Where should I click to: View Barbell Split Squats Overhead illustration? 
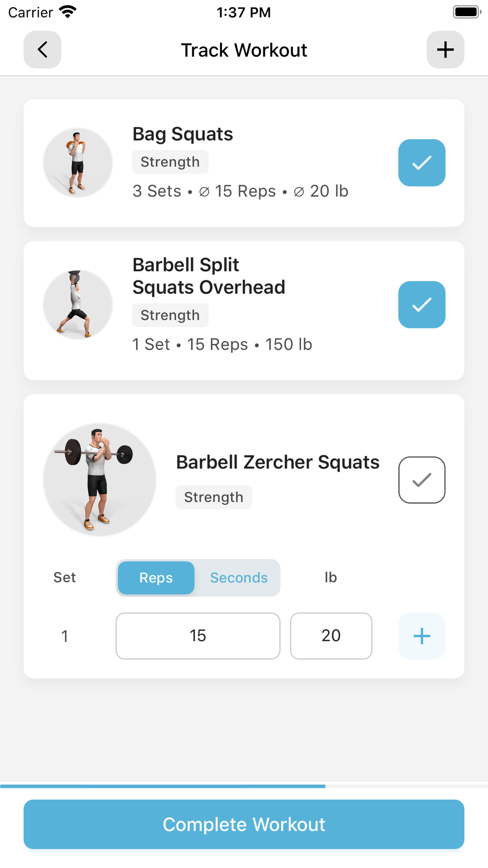78,304
